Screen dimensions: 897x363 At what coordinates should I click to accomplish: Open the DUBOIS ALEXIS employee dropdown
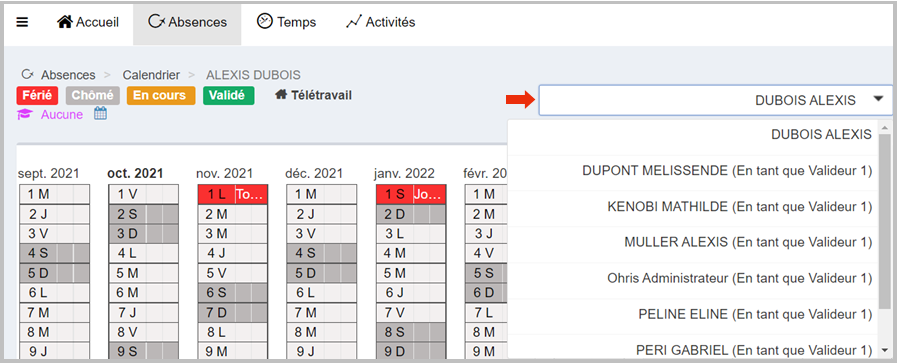[715, 100]
